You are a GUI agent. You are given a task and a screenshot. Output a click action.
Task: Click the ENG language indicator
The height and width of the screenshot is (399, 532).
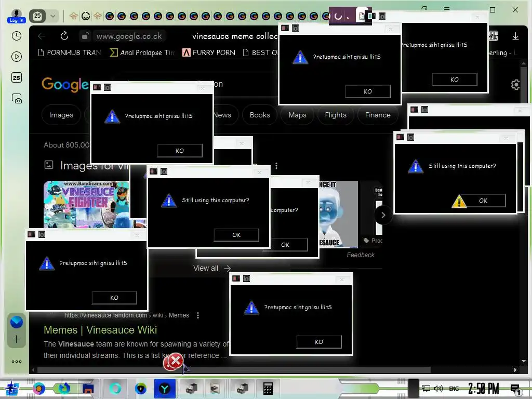click(454, 389)
